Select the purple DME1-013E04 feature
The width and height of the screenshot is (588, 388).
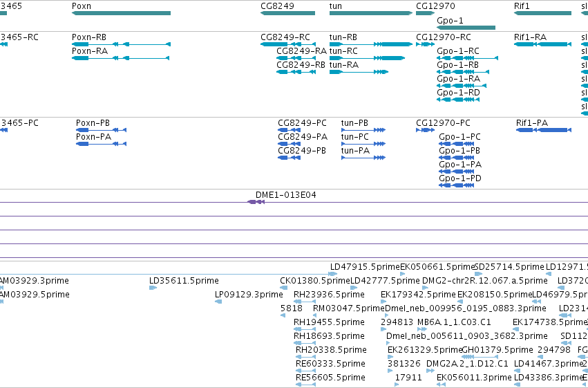point(256,202)
